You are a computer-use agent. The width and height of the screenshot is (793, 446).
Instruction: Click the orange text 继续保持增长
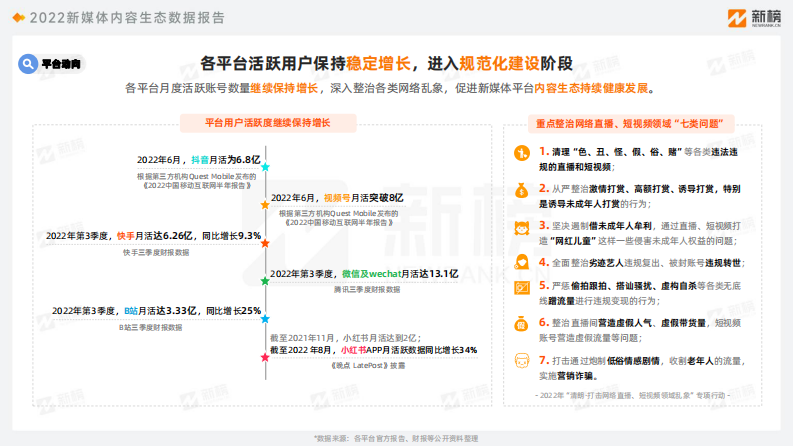[284, 88]
